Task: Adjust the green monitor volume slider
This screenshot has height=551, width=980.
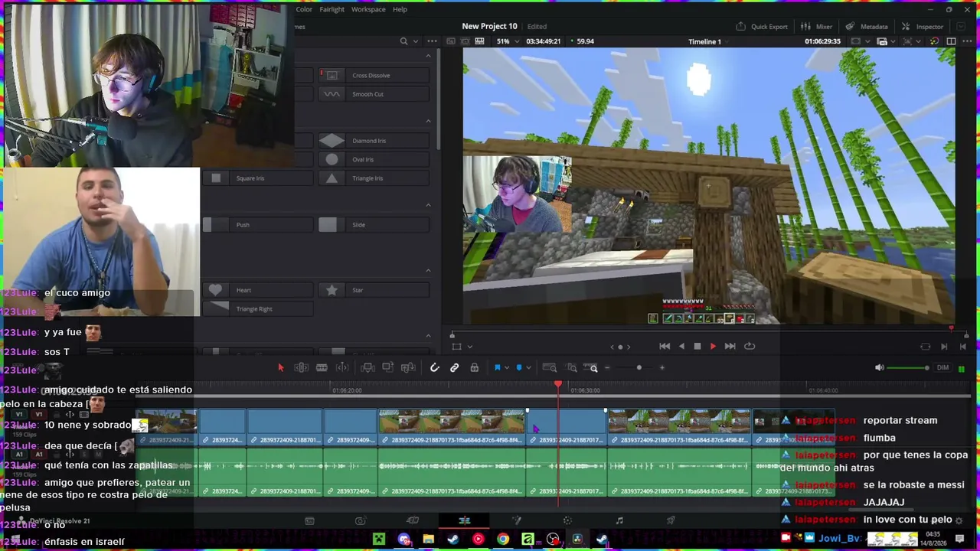Action: pos(910,368)
